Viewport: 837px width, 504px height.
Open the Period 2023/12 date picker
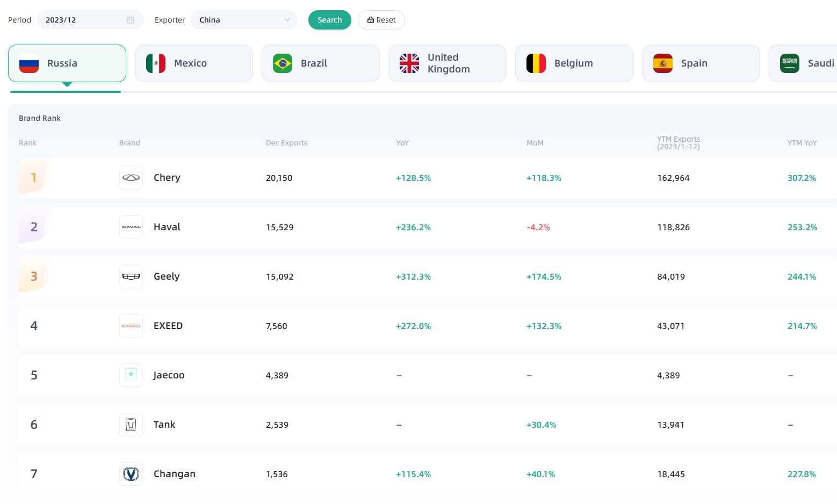click(83, 20)
